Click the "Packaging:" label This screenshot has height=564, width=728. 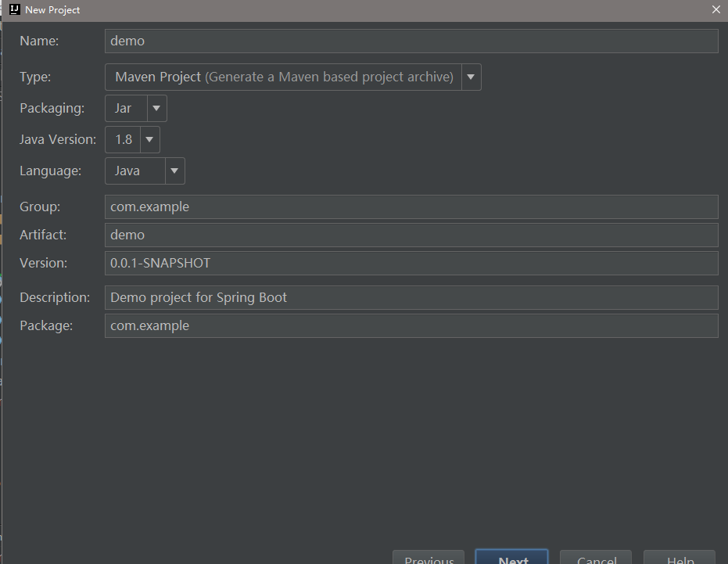tap(52, 108)
